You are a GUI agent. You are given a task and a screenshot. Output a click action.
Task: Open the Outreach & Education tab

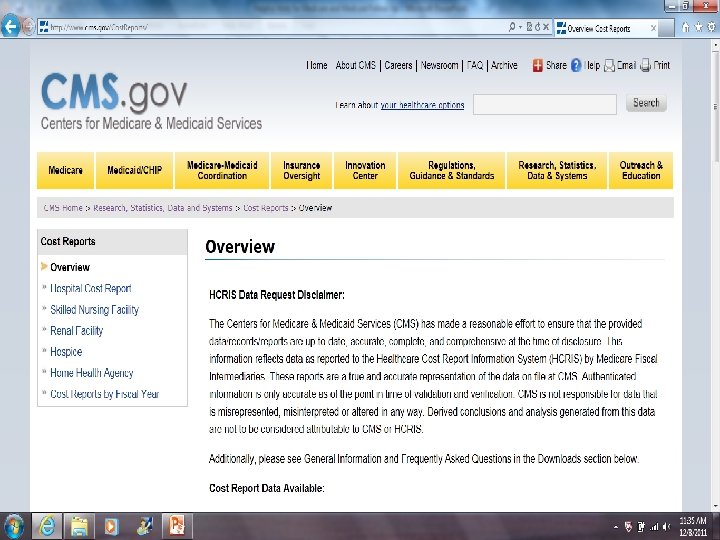[641, 170]
